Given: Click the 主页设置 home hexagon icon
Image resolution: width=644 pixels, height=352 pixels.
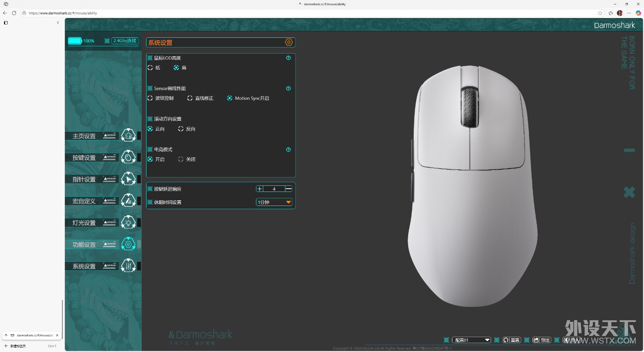Looking at the screenshot, I should pos(128,136).
